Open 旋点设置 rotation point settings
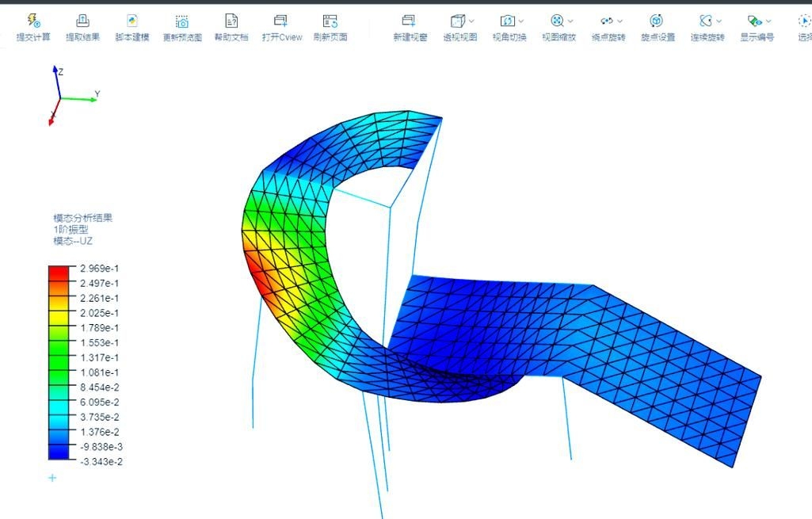Screen dimensions: 812x519 [657, 21]
